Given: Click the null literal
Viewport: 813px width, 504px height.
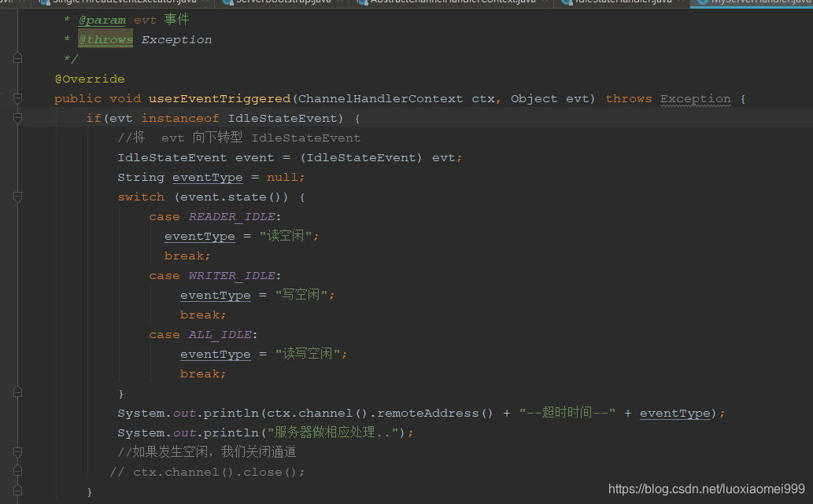Looking at the screenshot, I should (282, 177).
